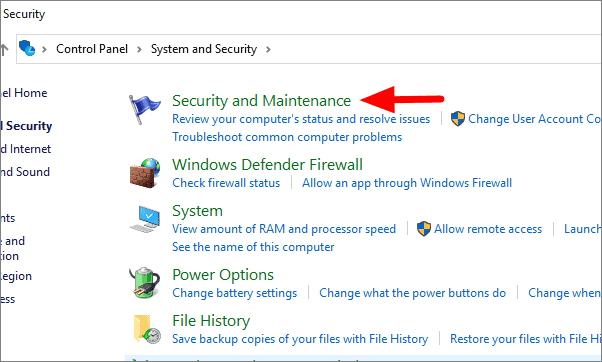This screenshot has width=602, height=362.
Task: Open Change what the power buttons do
Action: (x=412, y=293)
